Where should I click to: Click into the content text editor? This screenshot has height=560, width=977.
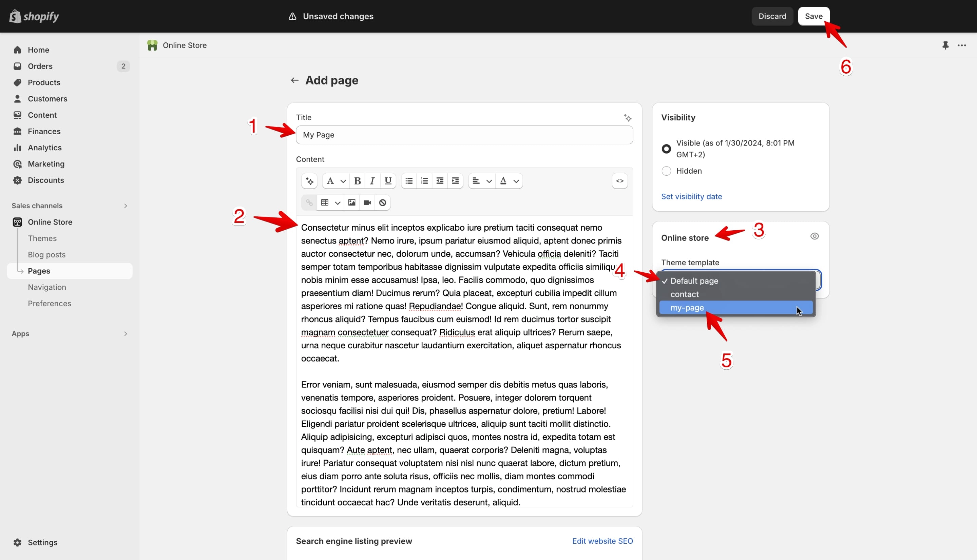(464, 362)
